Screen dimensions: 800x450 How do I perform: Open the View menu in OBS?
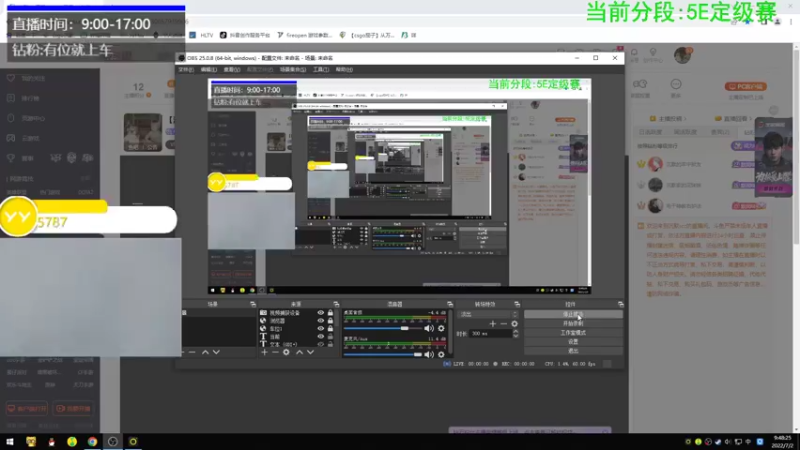231,69
